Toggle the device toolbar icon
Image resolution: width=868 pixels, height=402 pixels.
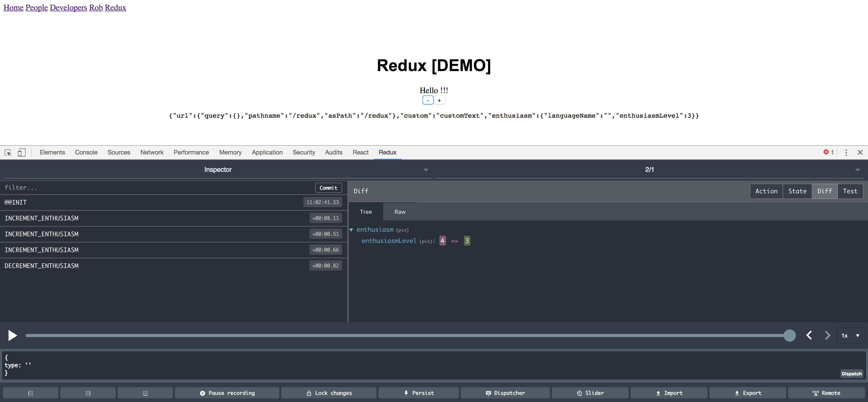point(21,152)
